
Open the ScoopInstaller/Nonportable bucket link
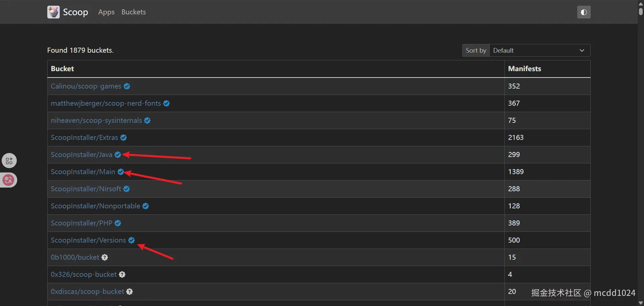[x=95, y=206]
